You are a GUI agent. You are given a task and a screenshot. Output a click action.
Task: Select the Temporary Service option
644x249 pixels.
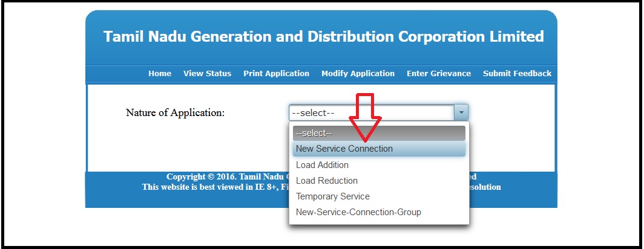pyautogui.click(x=333, y=196)
